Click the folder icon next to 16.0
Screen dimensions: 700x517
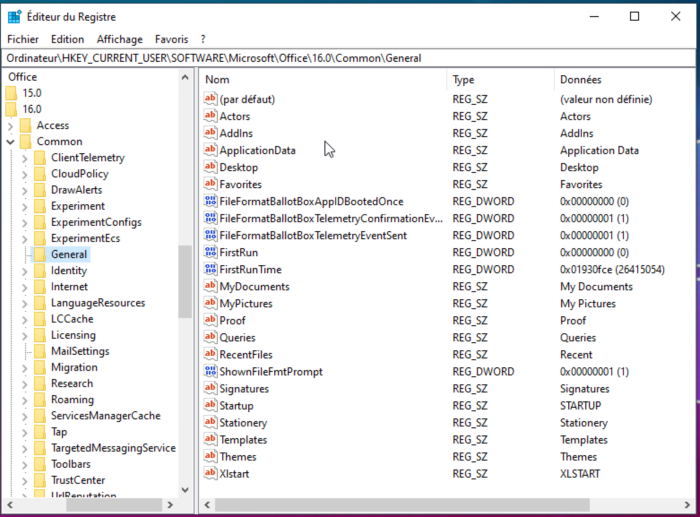pyautogui.click(x=11, y=109)
